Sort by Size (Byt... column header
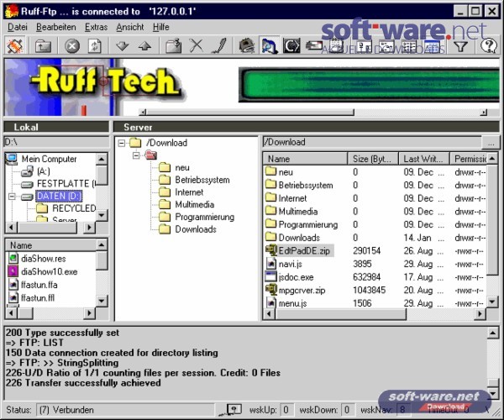 pos(373,159)
